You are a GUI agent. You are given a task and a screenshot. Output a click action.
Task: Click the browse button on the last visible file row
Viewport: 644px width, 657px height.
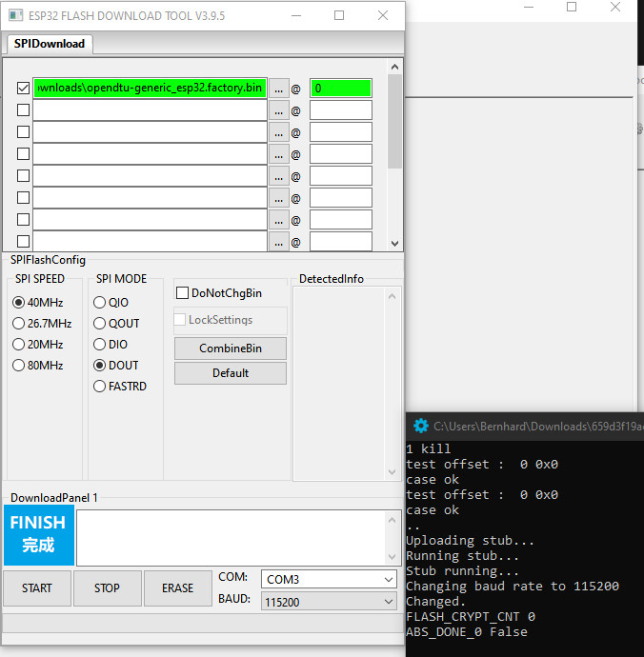point(278,242)
